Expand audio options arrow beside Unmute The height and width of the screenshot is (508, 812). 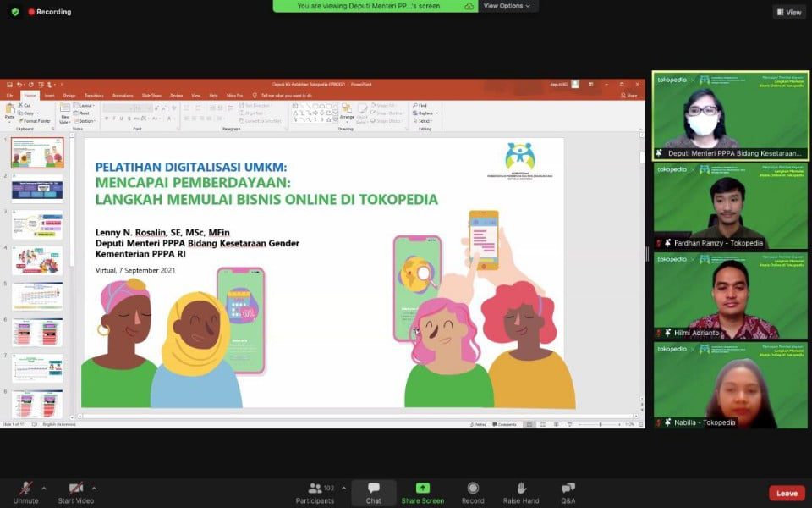coord(44,489)
